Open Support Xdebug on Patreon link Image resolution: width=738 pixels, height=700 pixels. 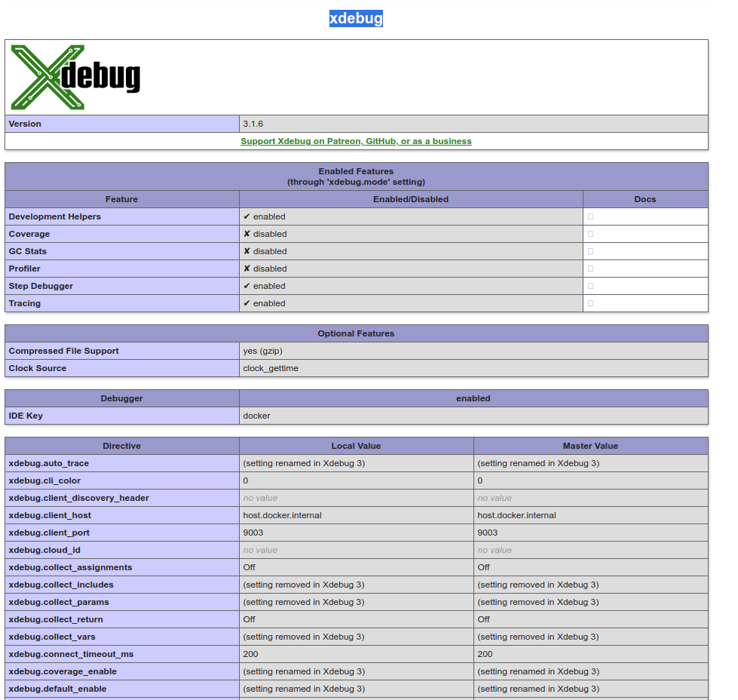pos(356,141)
